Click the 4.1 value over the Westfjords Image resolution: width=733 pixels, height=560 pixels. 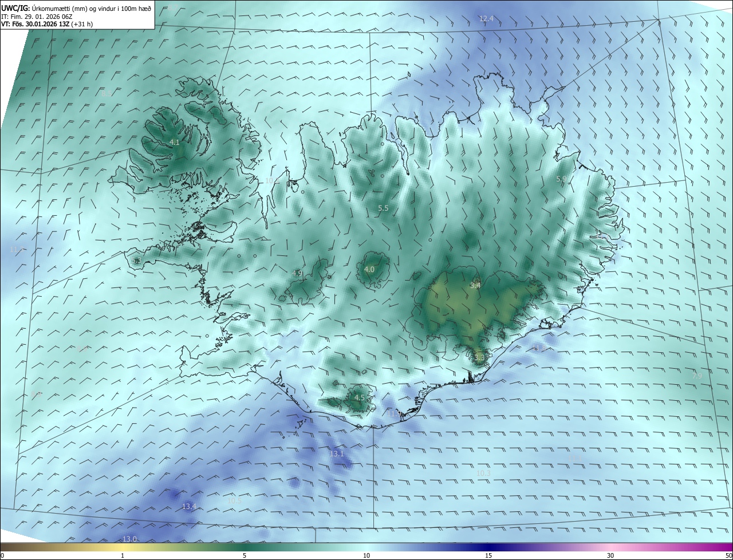tap(175, 142)
